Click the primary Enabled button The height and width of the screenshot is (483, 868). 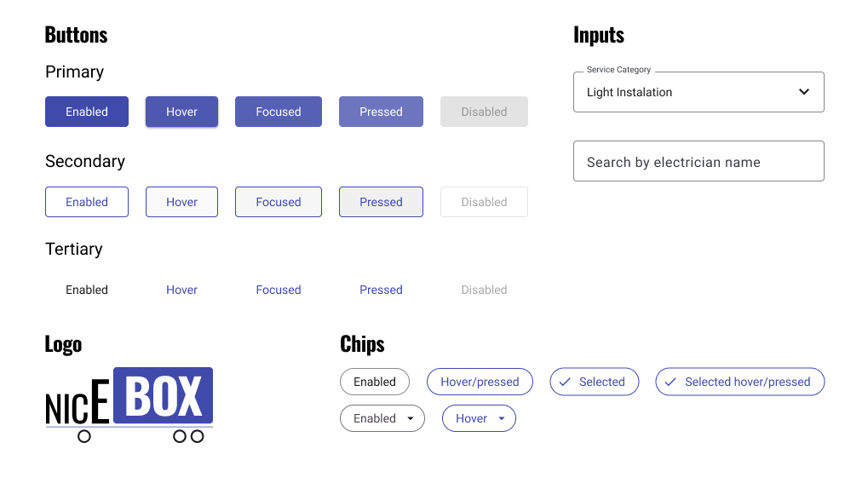click(87, 112)
